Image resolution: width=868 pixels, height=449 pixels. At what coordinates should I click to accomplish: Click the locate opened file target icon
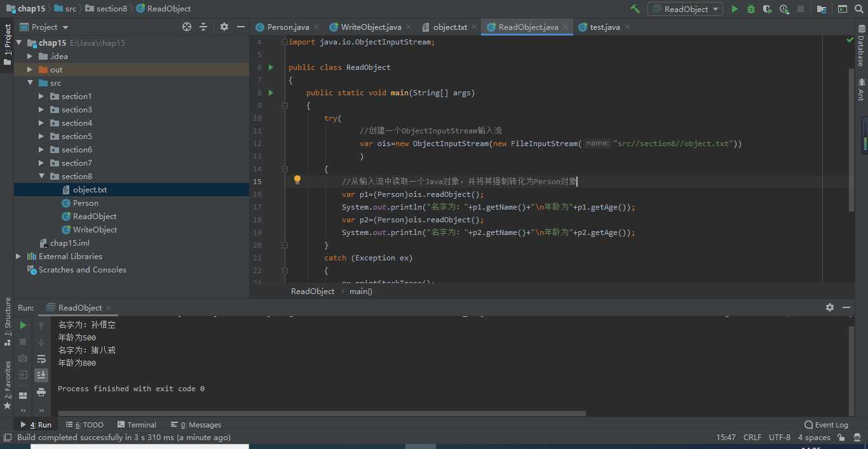tap(187, 27)
